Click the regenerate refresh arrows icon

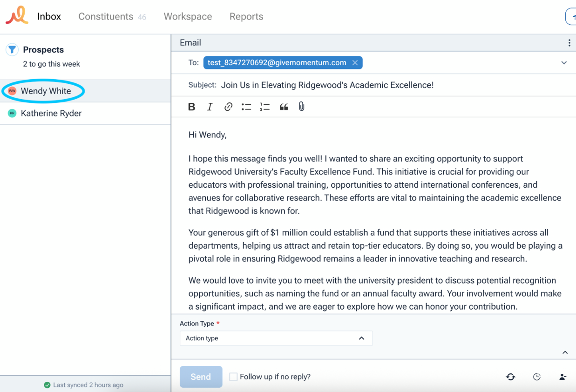(x=511, y=377)
